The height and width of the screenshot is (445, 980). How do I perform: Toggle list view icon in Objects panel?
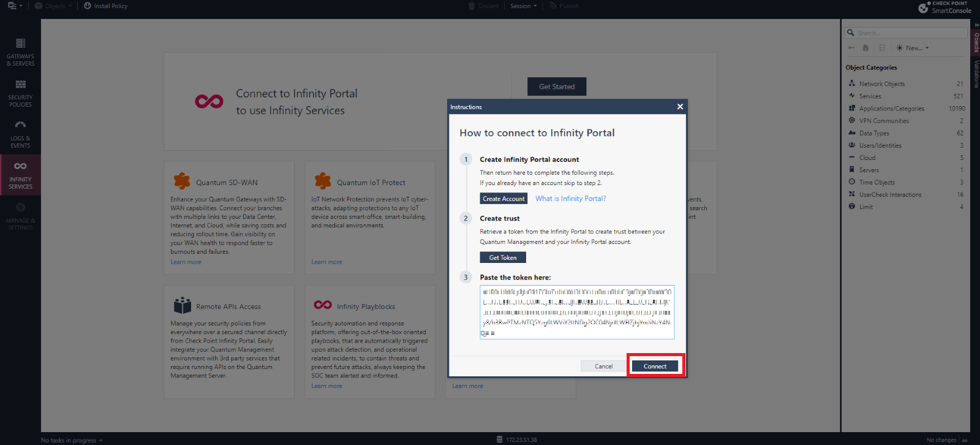point(882,48)
